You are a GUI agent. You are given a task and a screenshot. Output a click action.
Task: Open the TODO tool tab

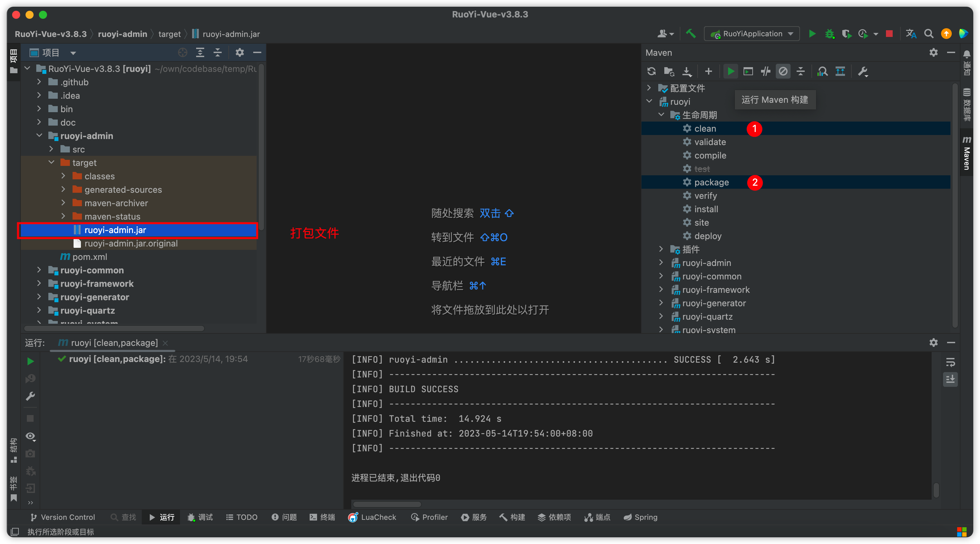241,517
